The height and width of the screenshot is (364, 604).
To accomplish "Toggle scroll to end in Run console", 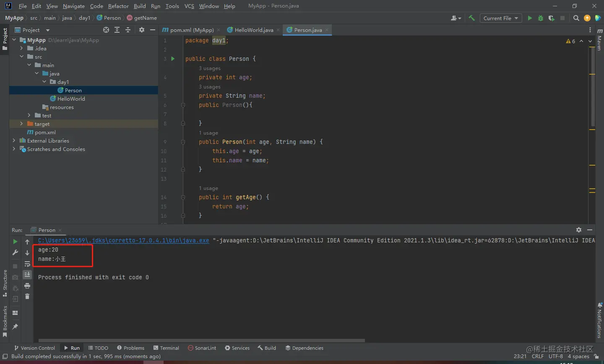I will point(27,275).
